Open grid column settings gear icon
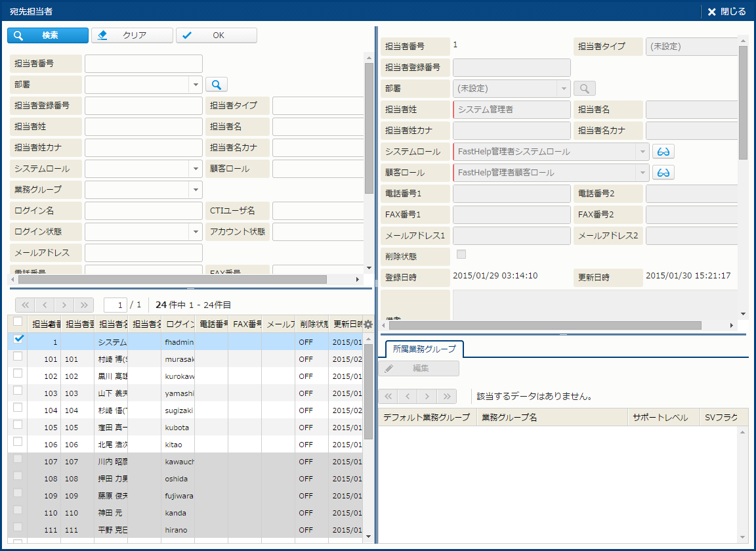 [x=368, y=324]
